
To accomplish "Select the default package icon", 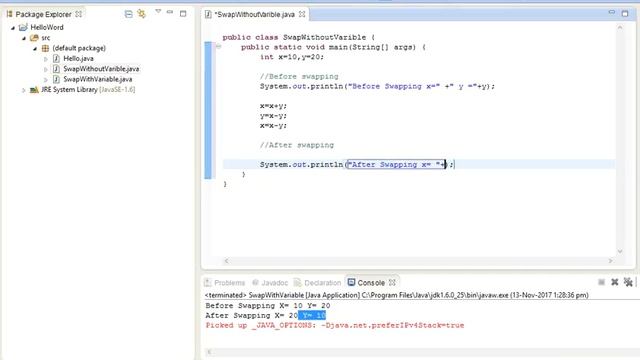I will pyautogui.click(x=45, y=48).
